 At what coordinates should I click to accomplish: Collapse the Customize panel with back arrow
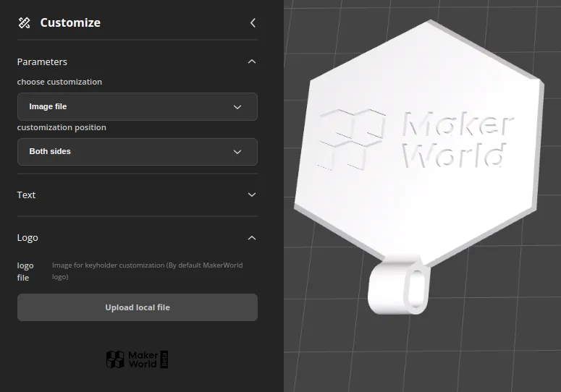[253, 23]
